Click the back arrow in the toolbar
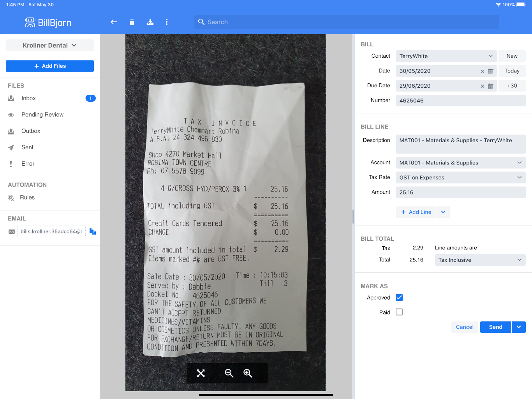Screen dimensions: 532x399 tap(114, 22)
